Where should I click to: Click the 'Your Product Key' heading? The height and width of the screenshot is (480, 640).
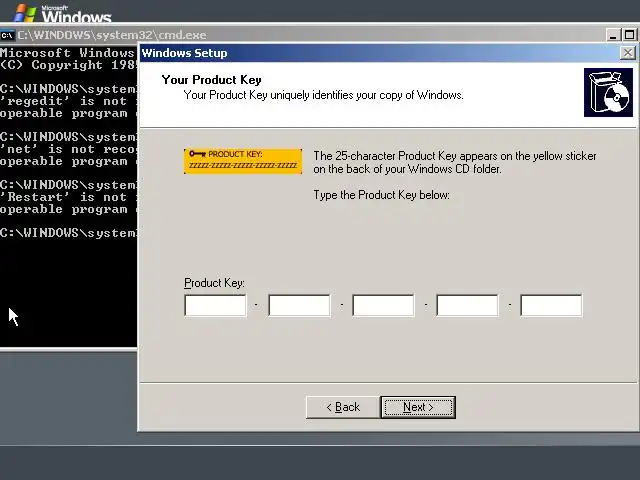211,80
